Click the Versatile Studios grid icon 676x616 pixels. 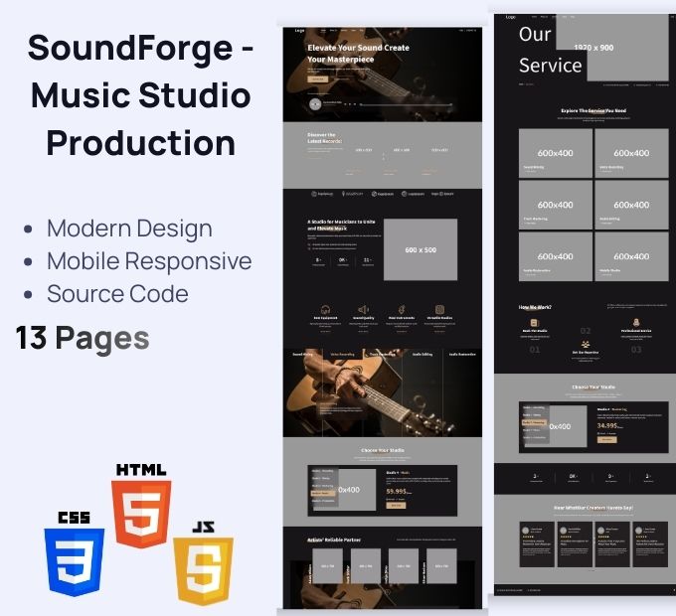coord(439,310)
